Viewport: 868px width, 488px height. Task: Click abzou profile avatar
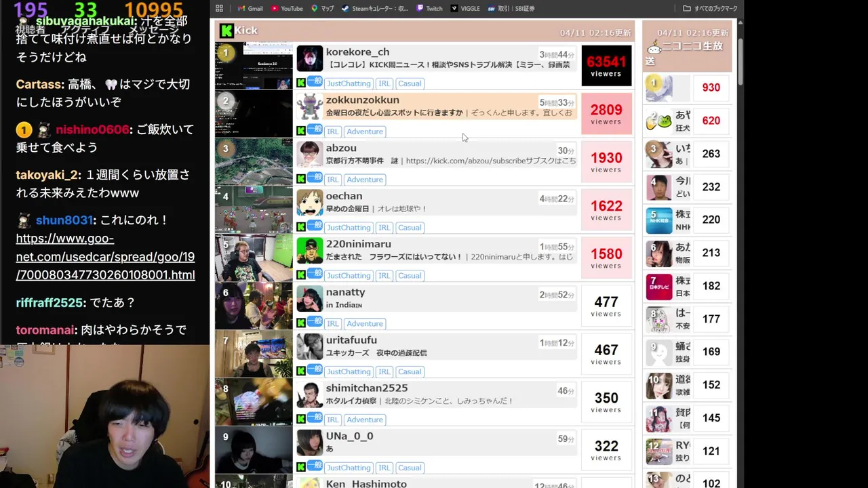click(x=310, y=155)
